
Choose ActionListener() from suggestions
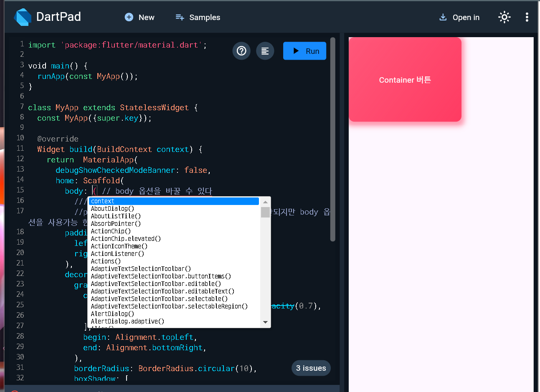pos(174,254)
